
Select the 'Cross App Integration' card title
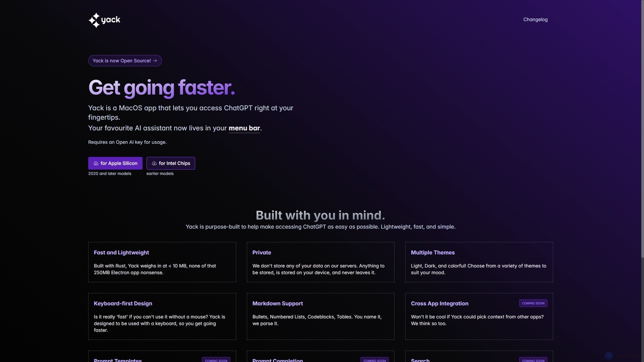(x=440, y=304)
